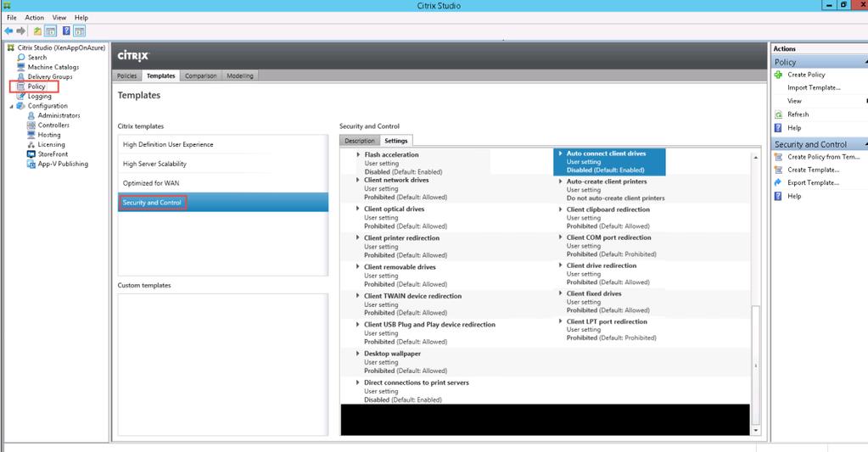This screenshot has height=452, width=868.
Task: Expand the Desktop wallpaper setting
Action: coord(358,354)
